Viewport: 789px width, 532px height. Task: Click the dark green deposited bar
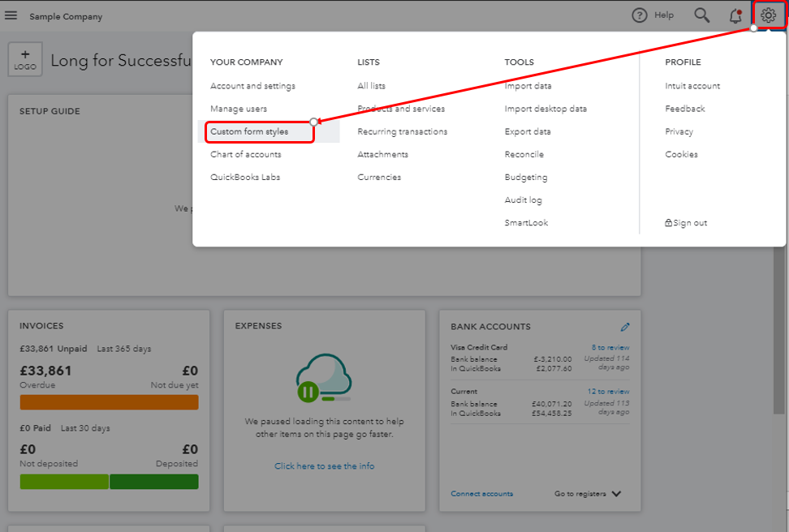tap(154, 482)
